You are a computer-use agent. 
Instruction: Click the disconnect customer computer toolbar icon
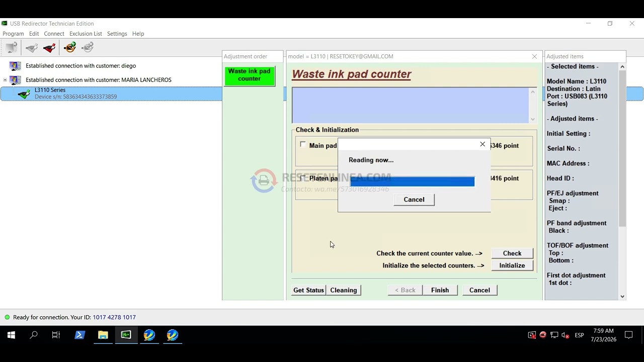(11, 47)
